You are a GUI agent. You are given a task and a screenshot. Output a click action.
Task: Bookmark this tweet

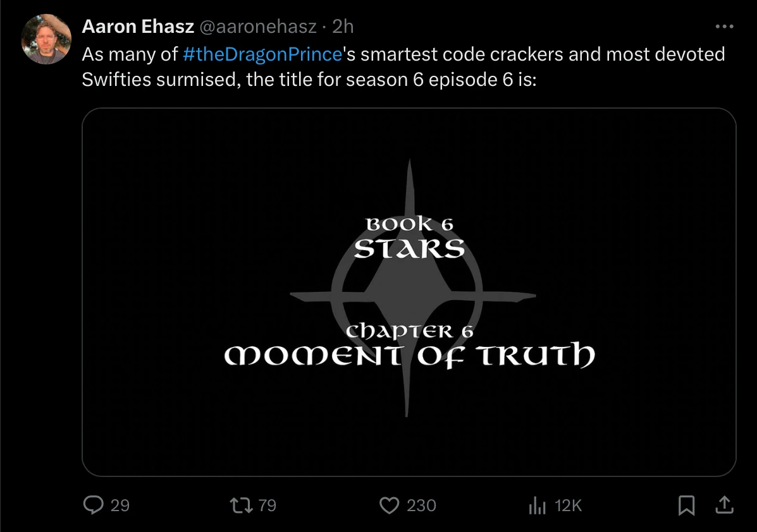(x=687, y=505)
